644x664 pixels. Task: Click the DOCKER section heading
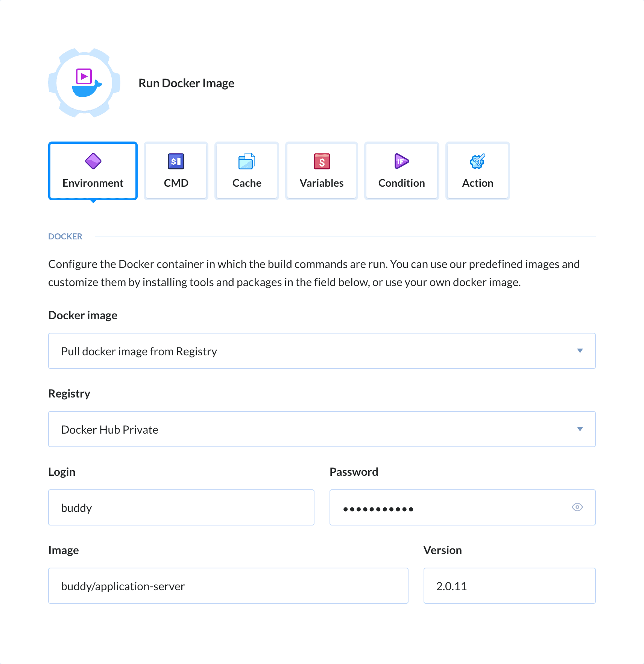tap(65, 236)
